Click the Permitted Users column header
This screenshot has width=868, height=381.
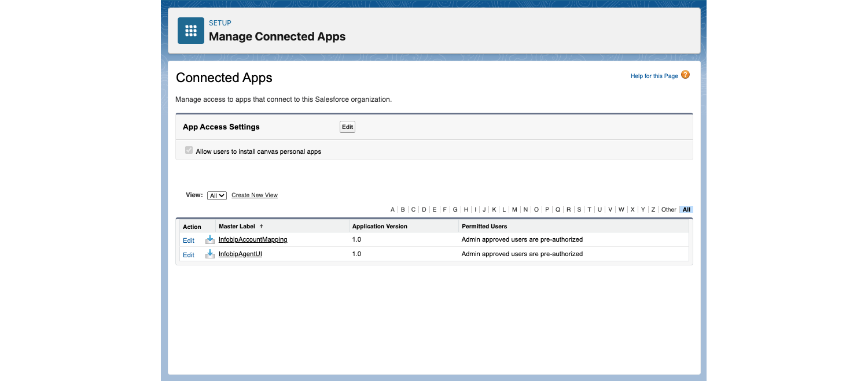[x=484, y=227]
